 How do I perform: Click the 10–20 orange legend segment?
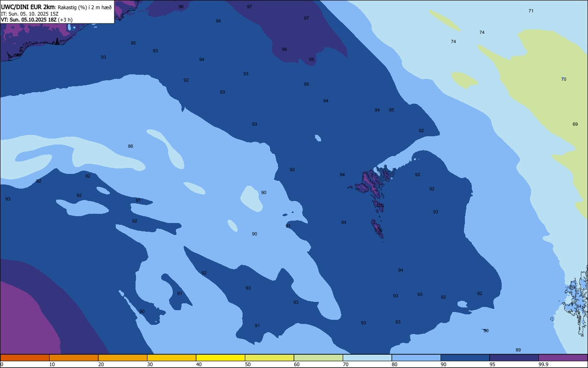point(73,357)
